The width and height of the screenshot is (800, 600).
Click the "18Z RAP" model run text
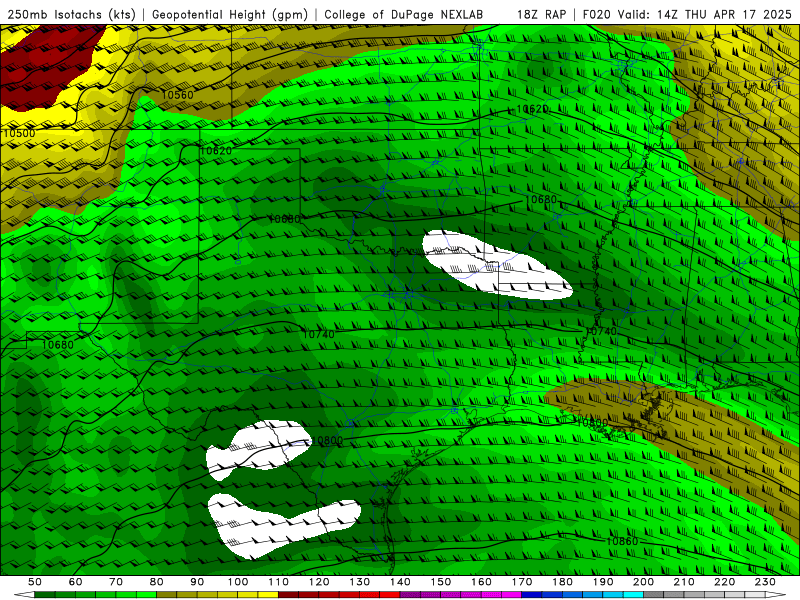tap(541, 15)
